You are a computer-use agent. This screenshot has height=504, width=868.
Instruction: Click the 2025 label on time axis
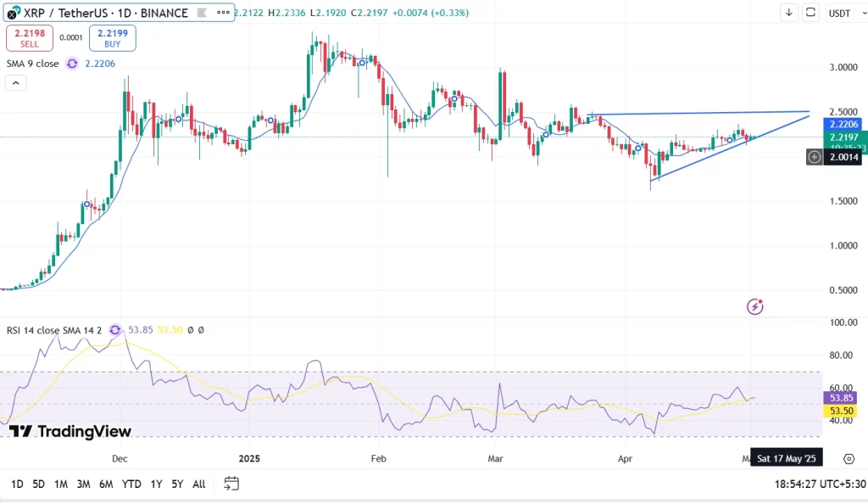249,458
